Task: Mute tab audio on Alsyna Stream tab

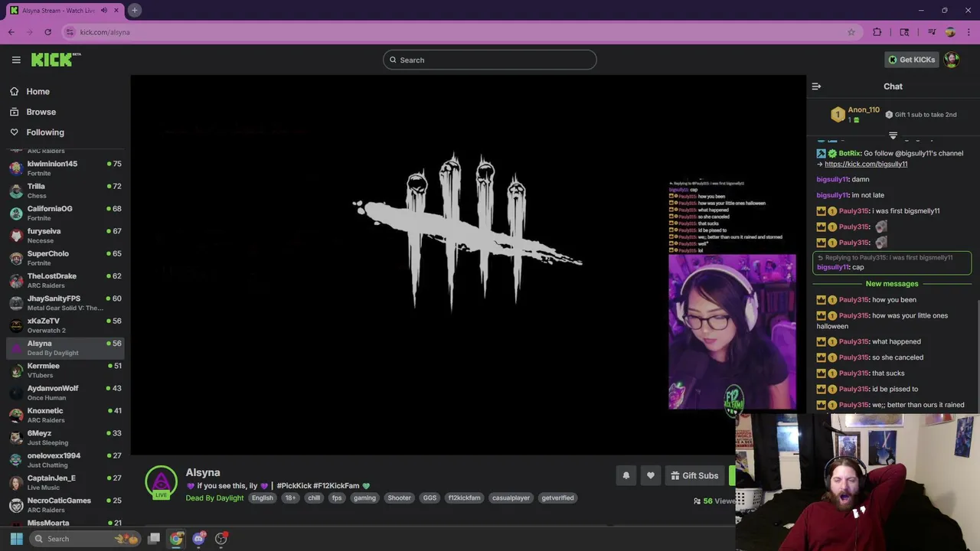Action: (104, 10)
